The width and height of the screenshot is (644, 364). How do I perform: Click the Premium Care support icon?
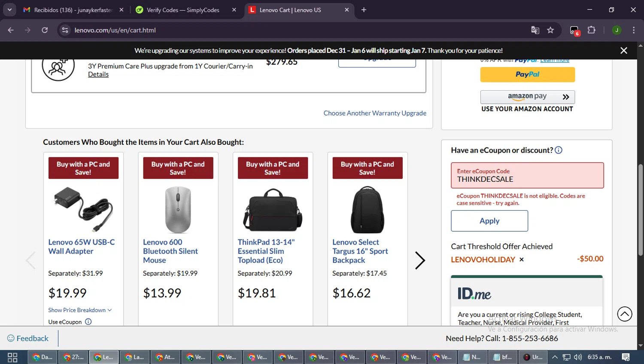(x=58, y=67)
